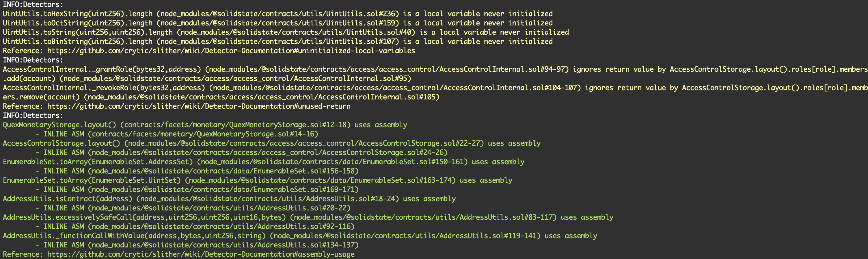Click the UintUtils.toHexString warning line
Screen dimensions: 868x259
tap(278, 14)
